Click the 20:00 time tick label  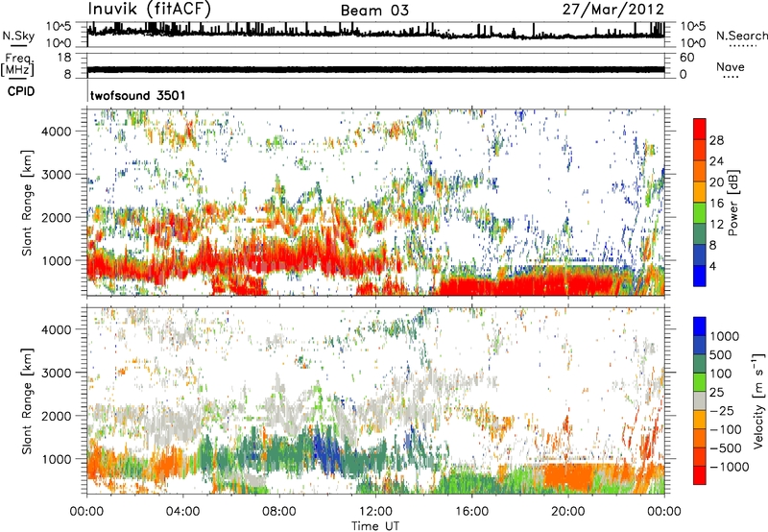tap(567, 512)
